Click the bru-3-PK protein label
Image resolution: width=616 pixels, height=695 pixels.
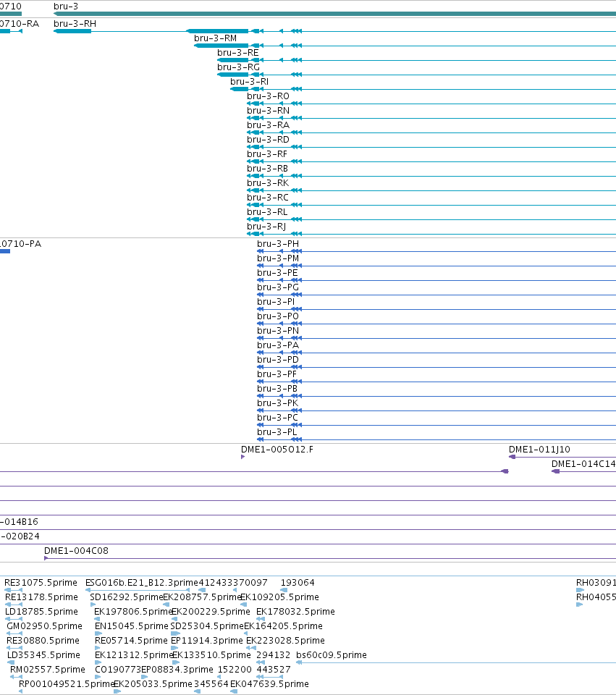[278, 403]
